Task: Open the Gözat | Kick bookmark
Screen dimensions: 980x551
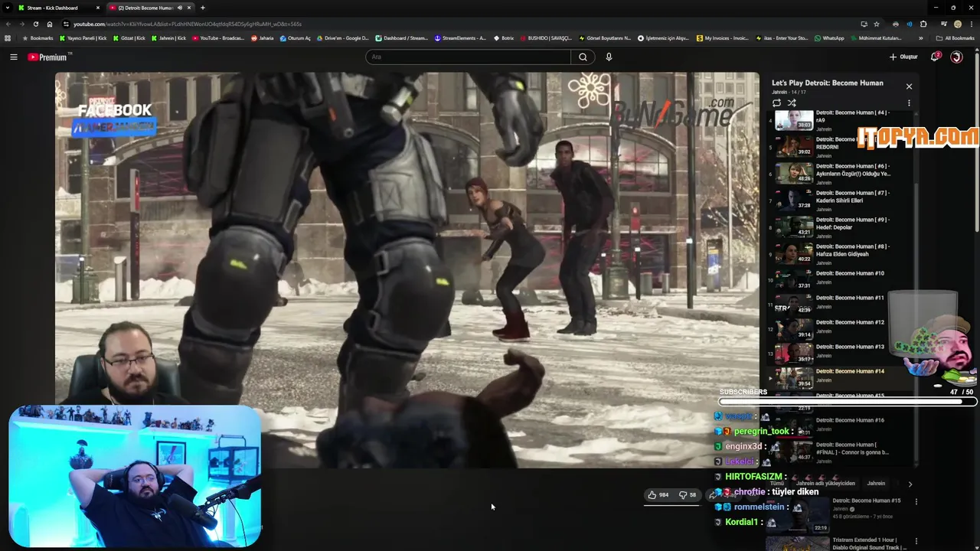Action: coord(129,38)
